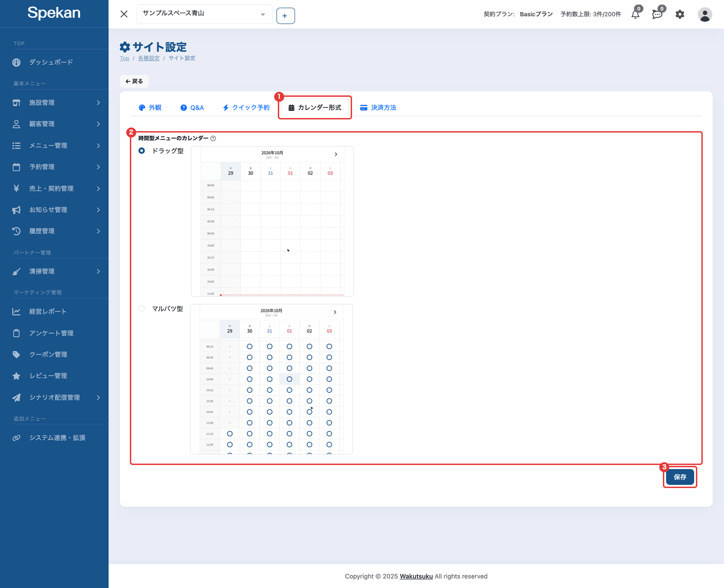The width and height of the screenshot is (724, 588).
Task: Open the notifications bell icon
Action: [x=635, y=14]
